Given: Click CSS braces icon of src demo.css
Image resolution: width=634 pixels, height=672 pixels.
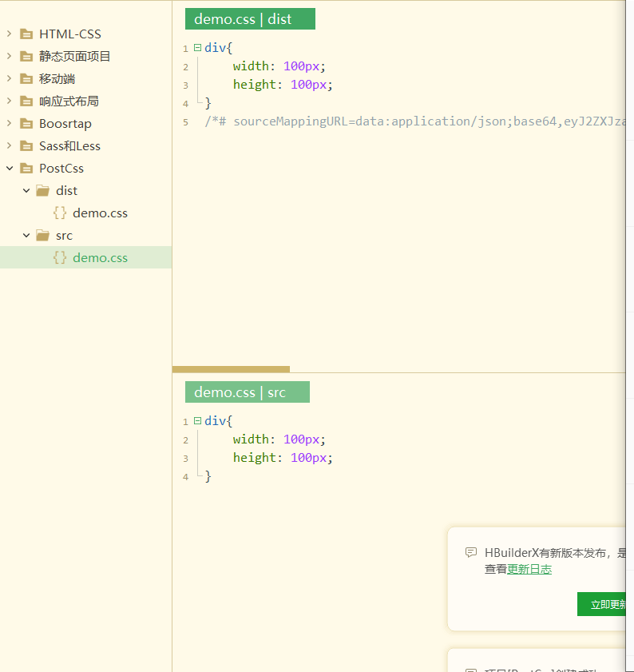Looking at the screenshot, I should (60, 257).
